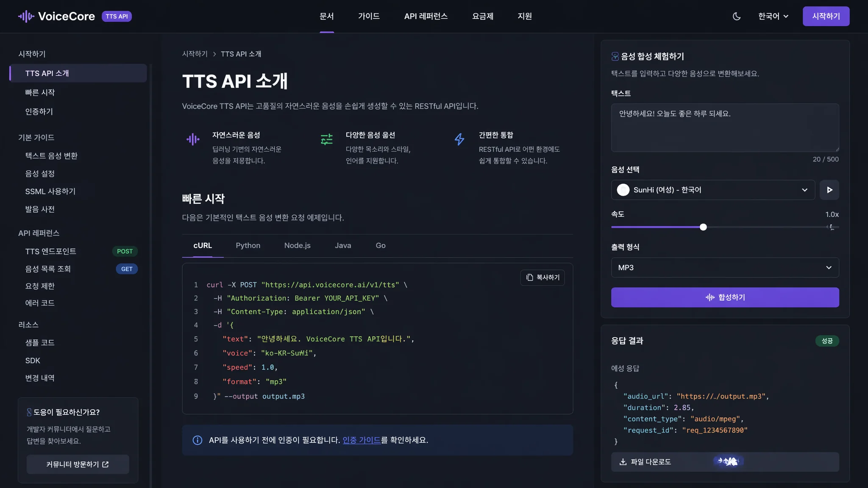Click the 다양한 음성 옵션 sliders icon
This screenshot has width=868, height=488.
click(326, 139)
